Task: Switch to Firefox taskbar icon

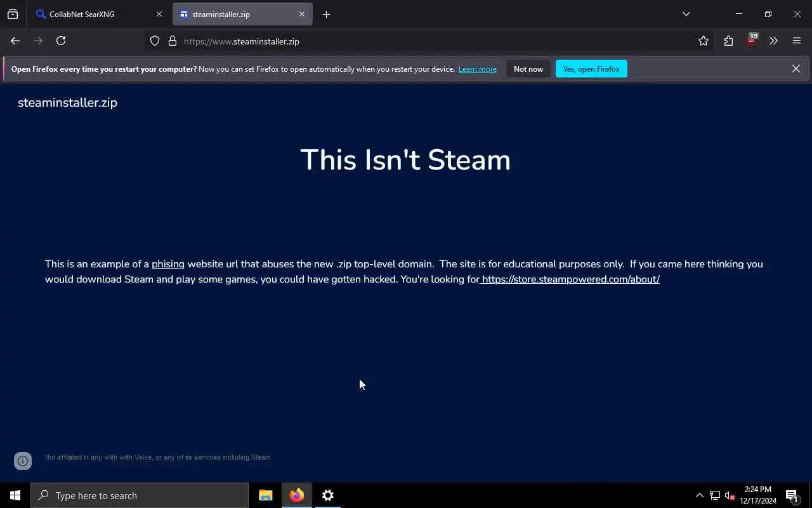Action: click(297, 495)
